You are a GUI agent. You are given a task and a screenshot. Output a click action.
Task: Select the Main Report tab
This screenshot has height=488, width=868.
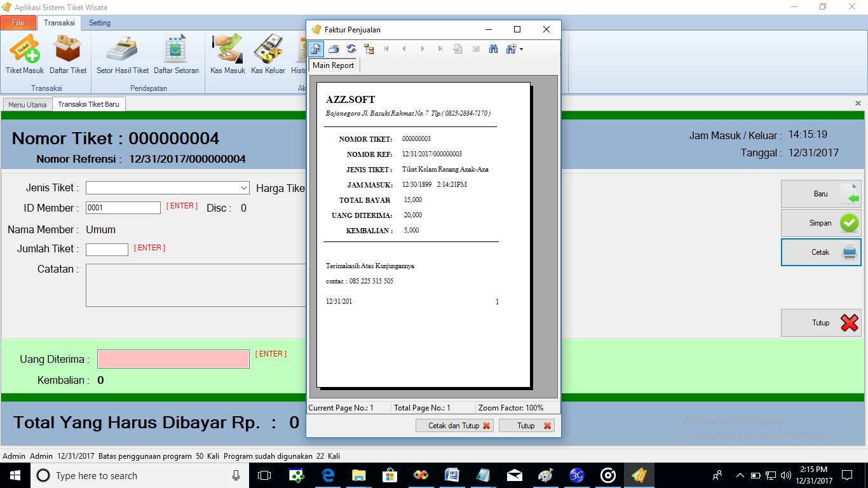click(x=334, y=65)
